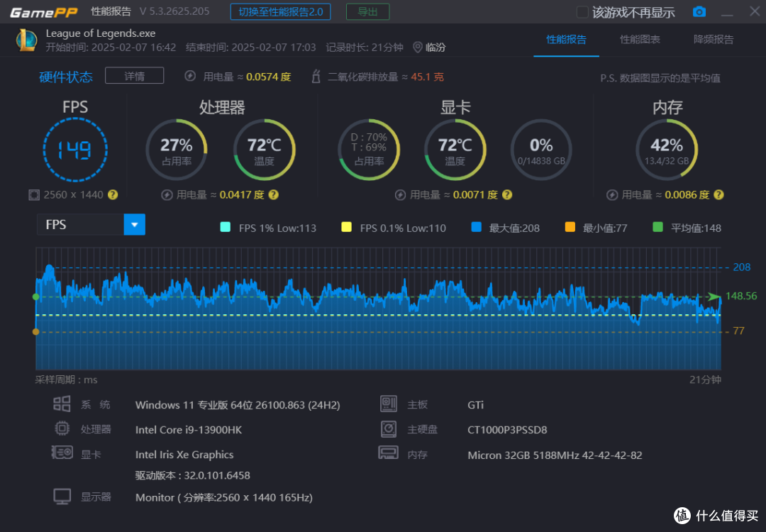The image size is (766, 532).
Task: Switch to the 性能图表 tab
Action: pos(640,40)
